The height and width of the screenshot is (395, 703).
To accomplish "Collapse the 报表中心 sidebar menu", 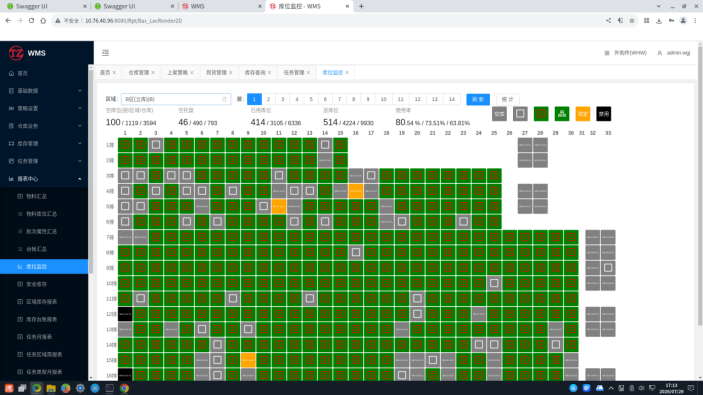I will coord(44,179).
